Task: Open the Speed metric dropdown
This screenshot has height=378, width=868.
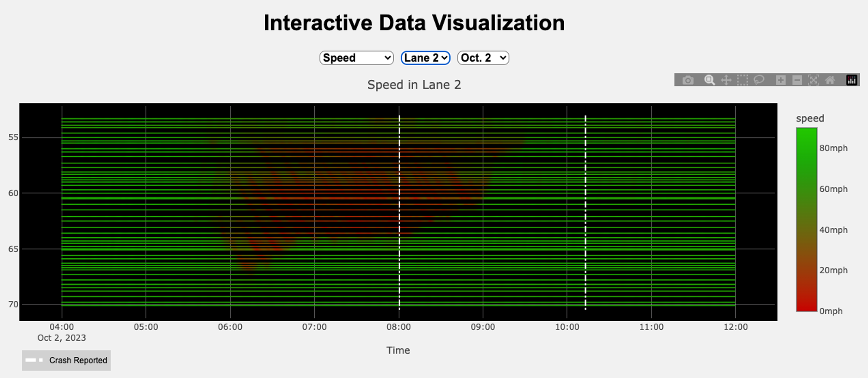Action: pyautogui.click(x=357, y=58)
